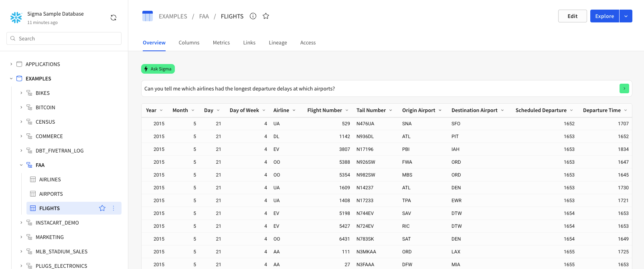Click the MARKETING schema icon
Viewport: 644px width, 269px height.
[29, 237]
